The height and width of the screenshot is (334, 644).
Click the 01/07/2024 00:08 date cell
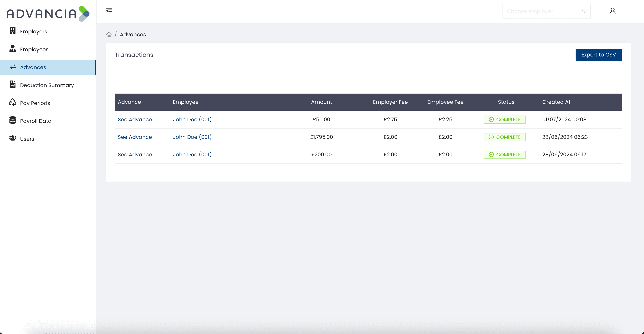pos(564,119)
